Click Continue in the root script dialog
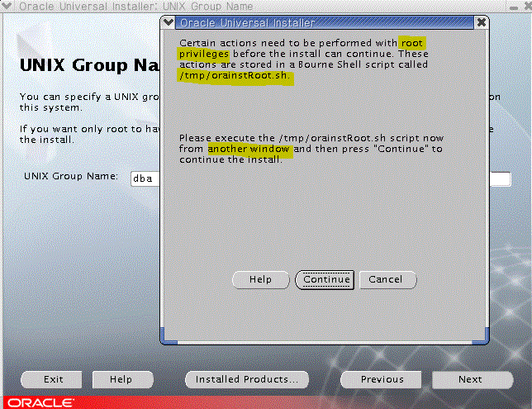 [x=325, y=279]
